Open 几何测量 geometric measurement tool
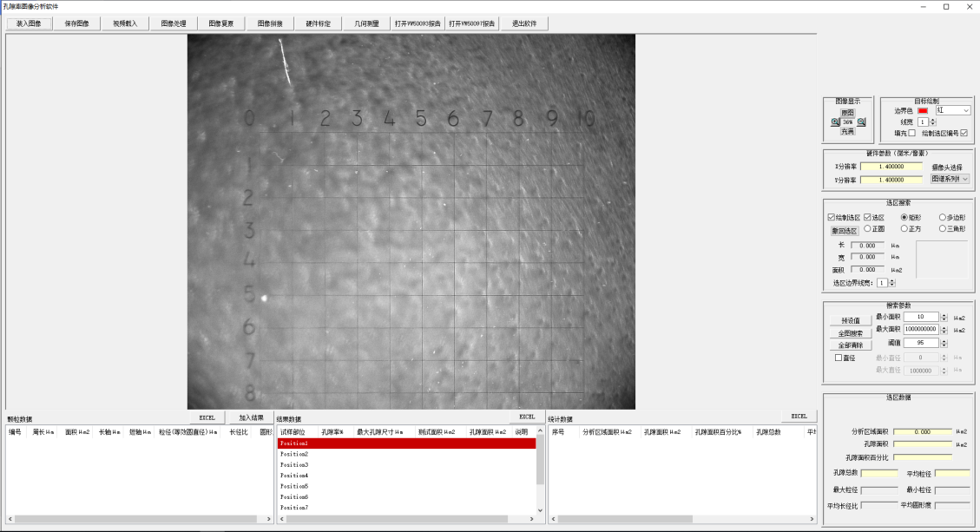Image resolution: width=980 pixels, height=532 pixels. click(366, 23)
